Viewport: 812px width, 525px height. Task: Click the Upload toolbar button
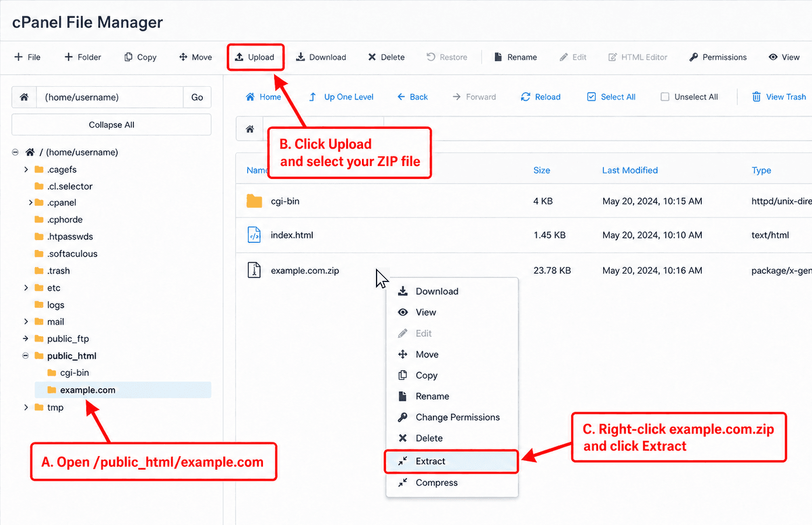255,57
